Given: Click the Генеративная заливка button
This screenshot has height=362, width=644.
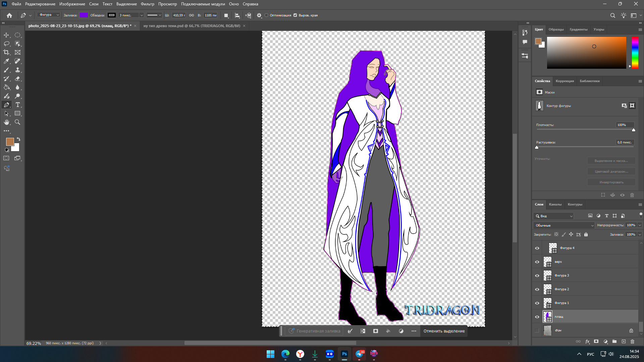Looking at the screenshot, I should pos(314,331).
